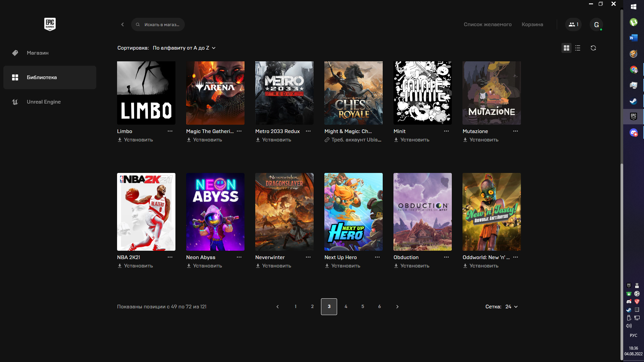Screen dimensions: 644x362
Task: Open the Obduction cover thumbnail
Action: click(423, 212)
